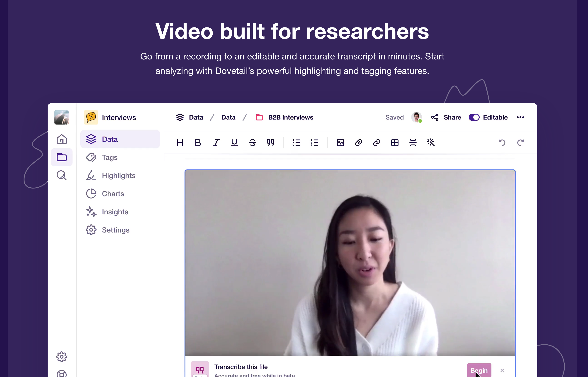Attach a file with paperclip icon
Viewport: 588px width, 377px height.
point(358,142)
